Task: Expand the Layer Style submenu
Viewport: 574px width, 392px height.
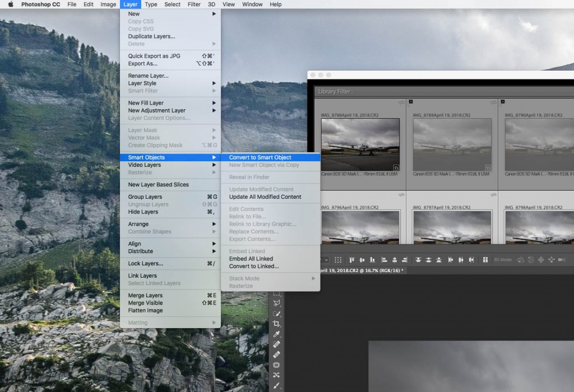Action: pyautogui.click(x=170, y=83)
